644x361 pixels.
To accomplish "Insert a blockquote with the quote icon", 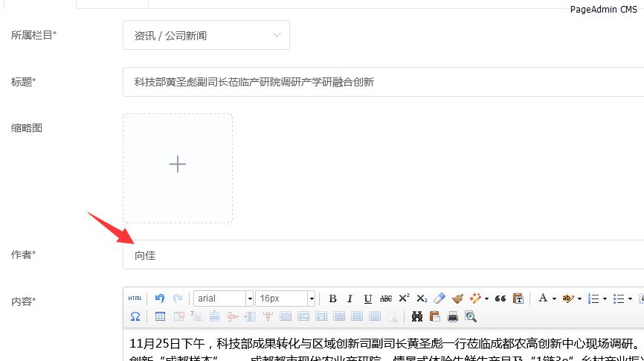I will coord(500,298).
